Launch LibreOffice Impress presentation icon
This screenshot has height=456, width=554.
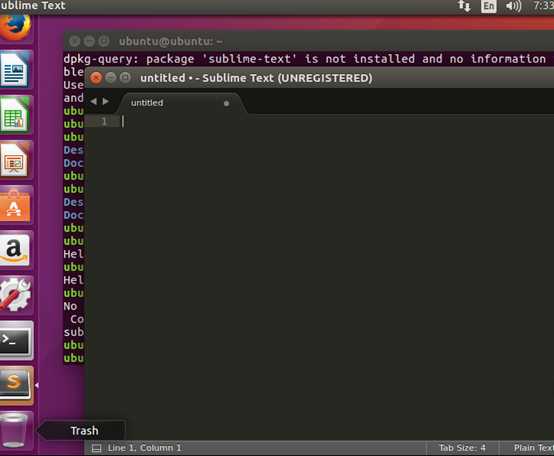coord(16,160)
